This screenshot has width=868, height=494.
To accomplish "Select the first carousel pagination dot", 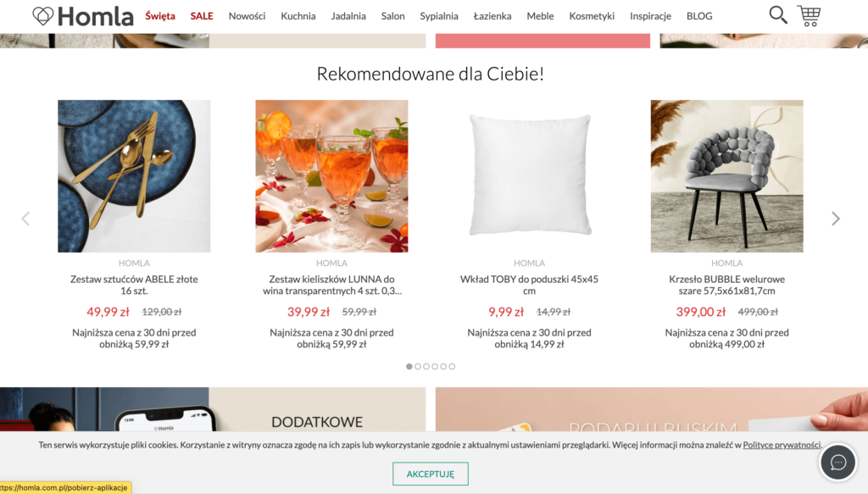I will [409, 366].
